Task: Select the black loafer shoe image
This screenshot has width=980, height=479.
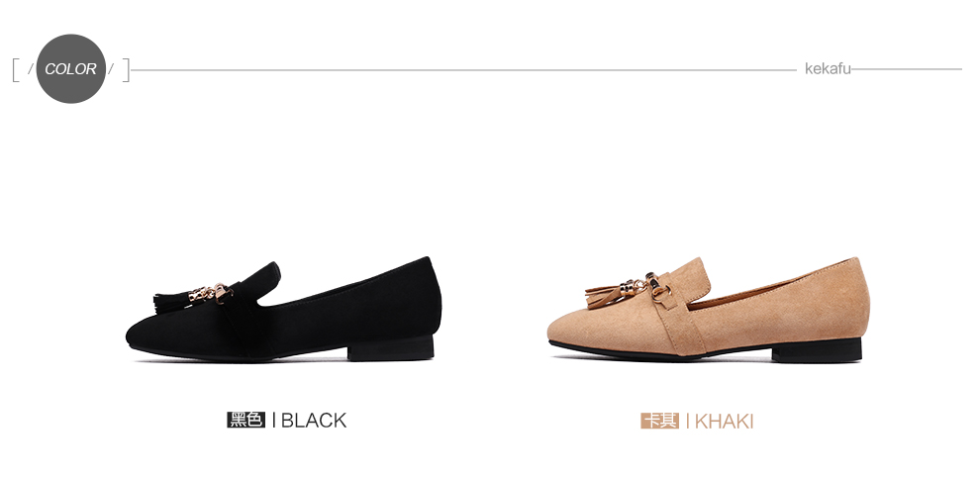Action: [x=284, y=309]
